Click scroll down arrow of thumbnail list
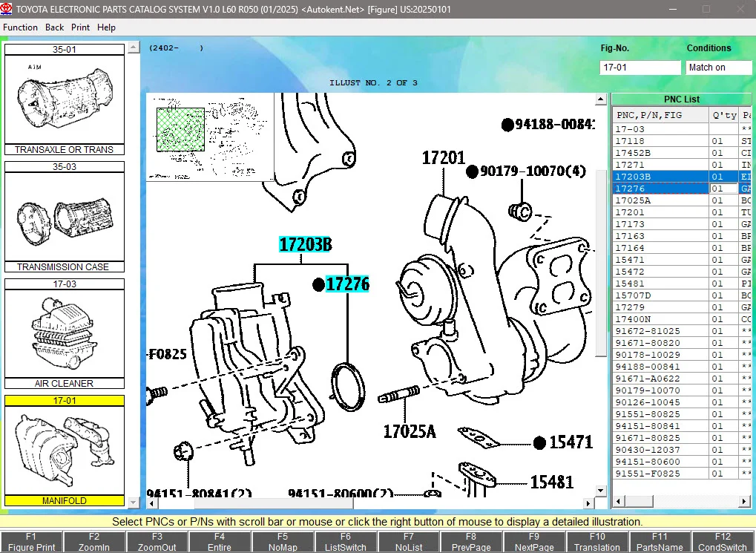756x553 pixels. 134,503
